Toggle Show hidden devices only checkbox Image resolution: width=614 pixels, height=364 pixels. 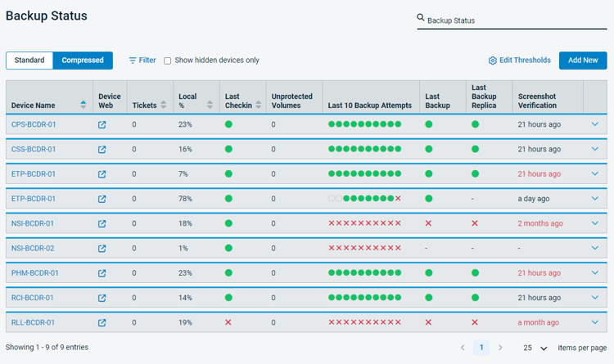click(167, 61)
